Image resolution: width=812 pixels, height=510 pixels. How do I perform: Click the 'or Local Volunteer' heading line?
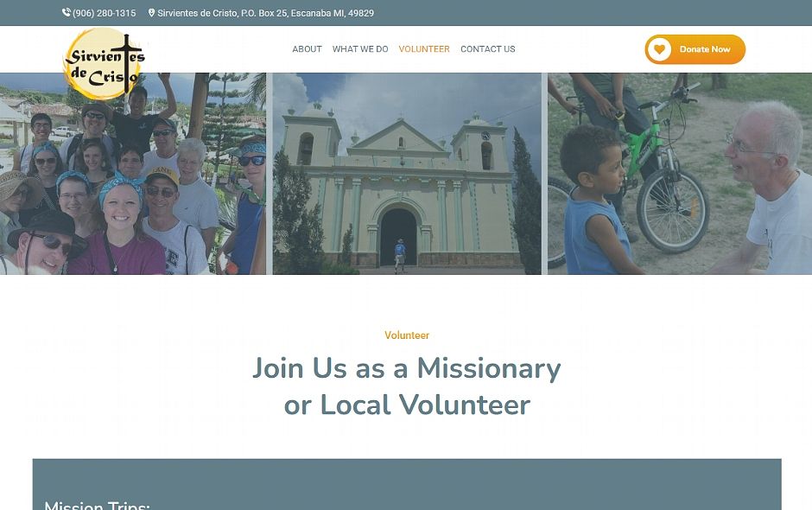pos(407,405)
